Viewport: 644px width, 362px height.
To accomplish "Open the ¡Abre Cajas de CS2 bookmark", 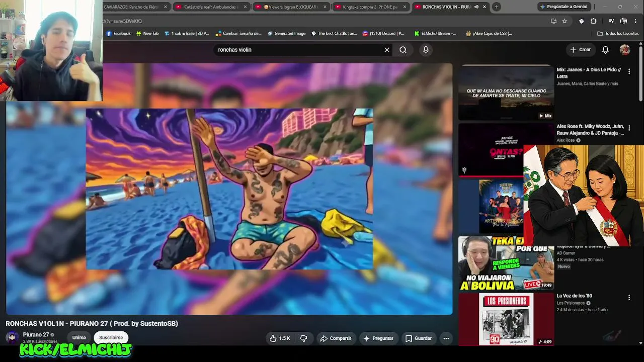I will click(x=489, y=34).
